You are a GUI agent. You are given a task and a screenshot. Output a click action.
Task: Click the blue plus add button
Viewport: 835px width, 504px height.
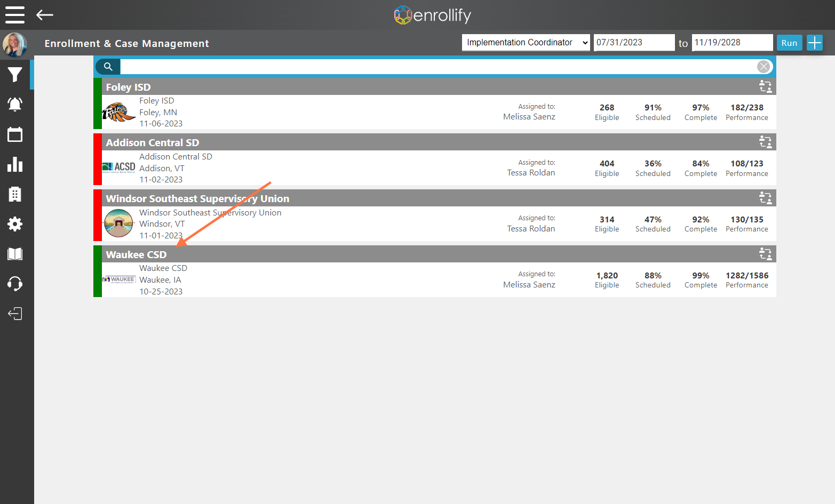[x=815, y=43]
